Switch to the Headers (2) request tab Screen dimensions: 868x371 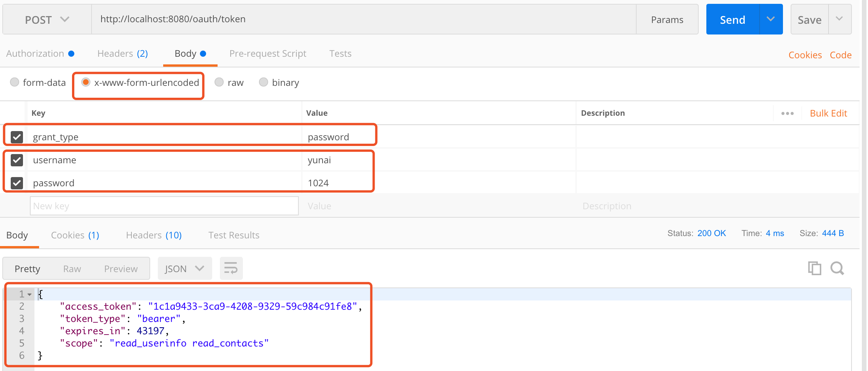point(123,54)
